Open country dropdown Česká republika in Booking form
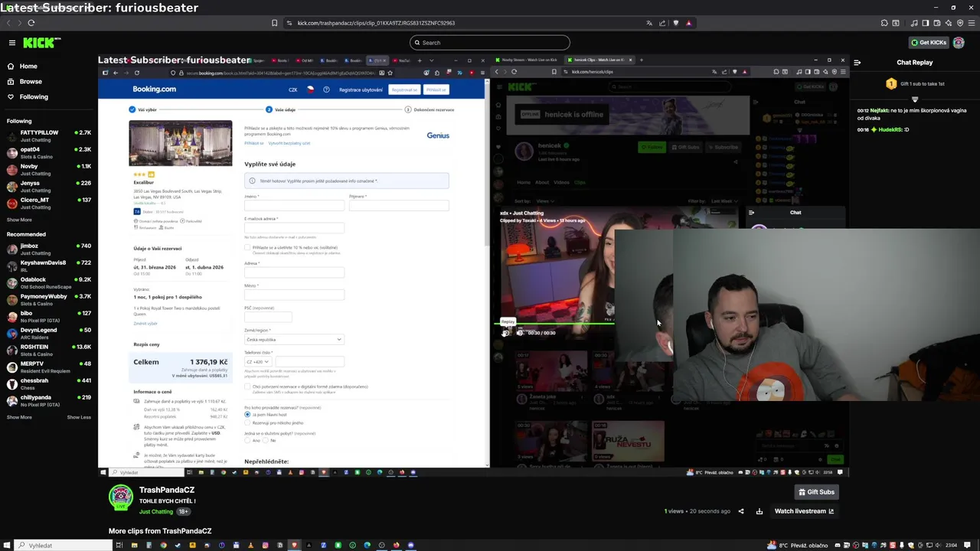 293,339
